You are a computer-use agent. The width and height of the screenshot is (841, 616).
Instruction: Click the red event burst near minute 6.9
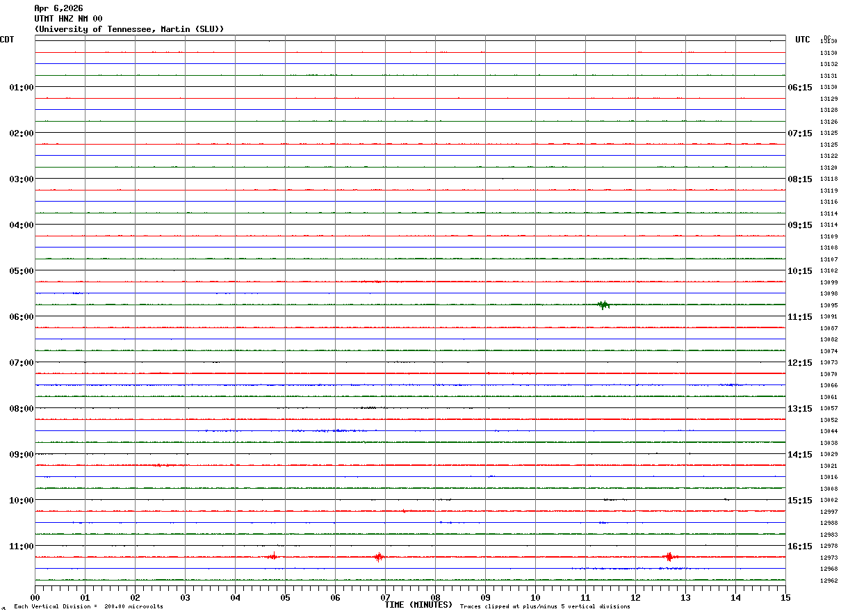[379, 557]
